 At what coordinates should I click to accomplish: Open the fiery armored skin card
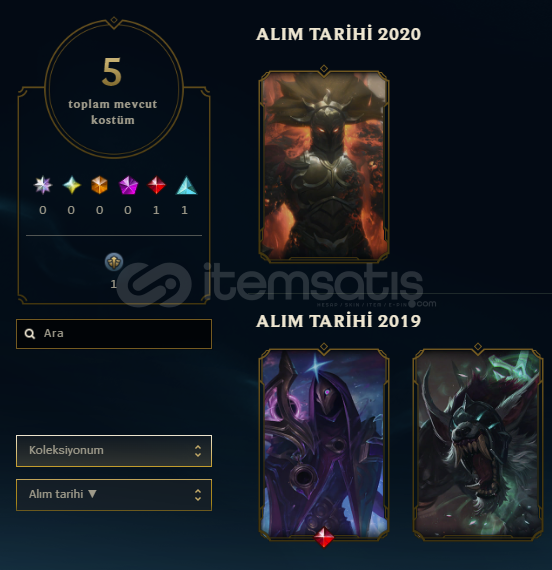pyautogui.click(x=324, y=166)
